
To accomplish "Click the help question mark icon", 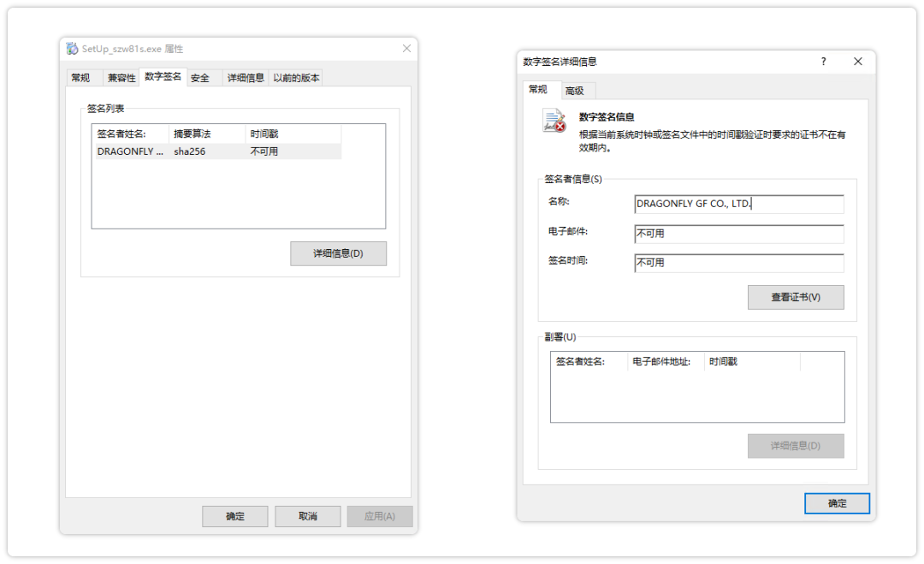I will pos(823,61).
